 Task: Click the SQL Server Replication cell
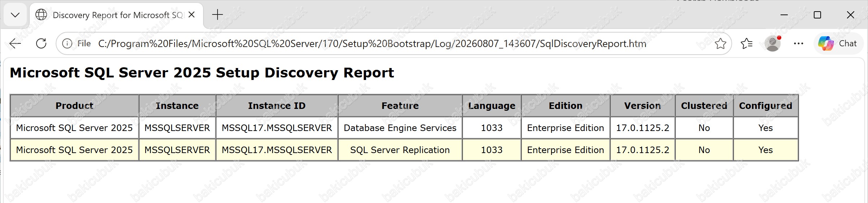tap(400, 150)
